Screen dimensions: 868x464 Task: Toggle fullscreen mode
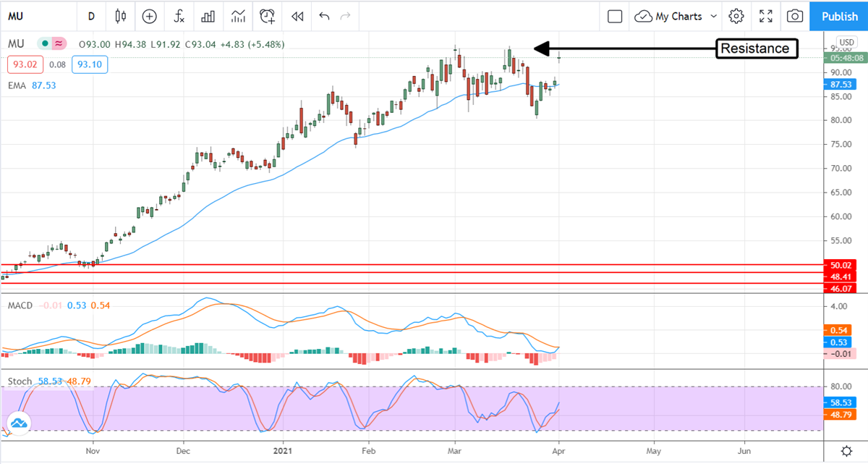point(766,16)
